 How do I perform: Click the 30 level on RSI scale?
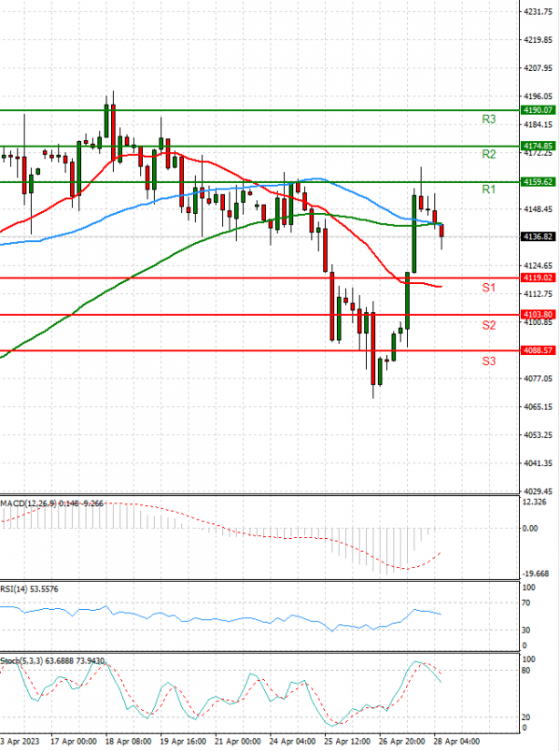pyautogui.click(x=526, y=631)
